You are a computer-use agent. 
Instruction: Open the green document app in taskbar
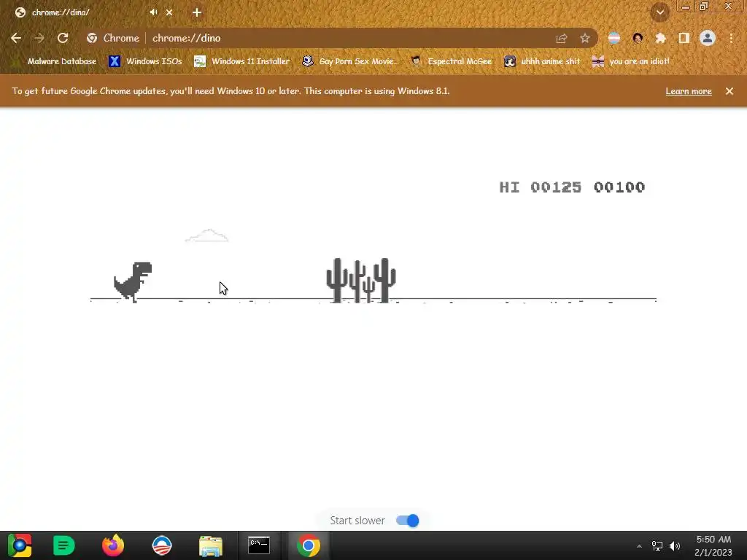click(x=63, y=545)
